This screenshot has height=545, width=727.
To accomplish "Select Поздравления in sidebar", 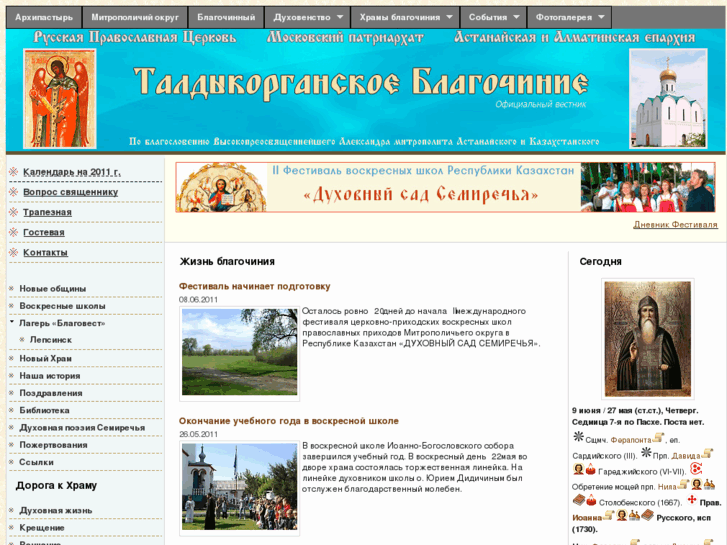I will pos(51,393).
